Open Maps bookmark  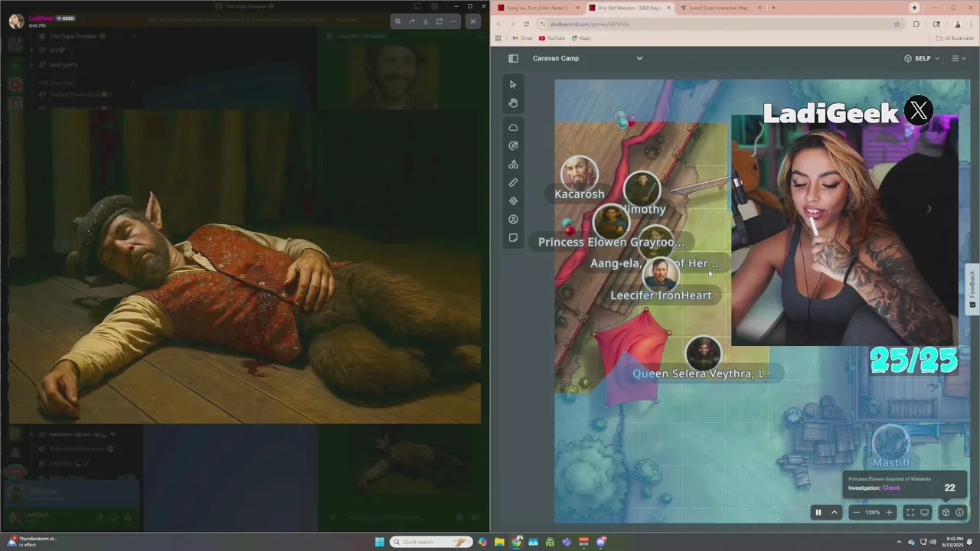click(x=581, y=37)
